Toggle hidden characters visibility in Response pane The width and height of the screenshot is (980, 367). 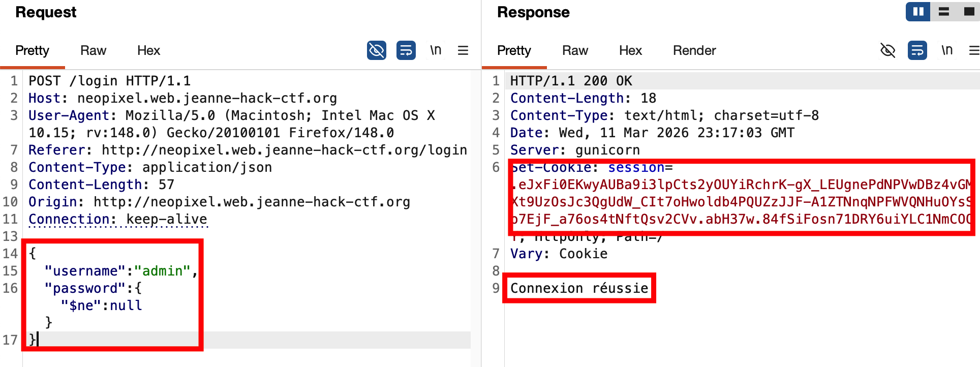click(888, 50)
